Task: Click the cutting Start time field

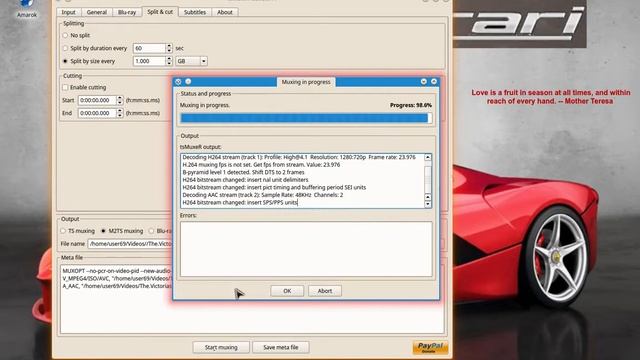Action: tap(97, 100)
